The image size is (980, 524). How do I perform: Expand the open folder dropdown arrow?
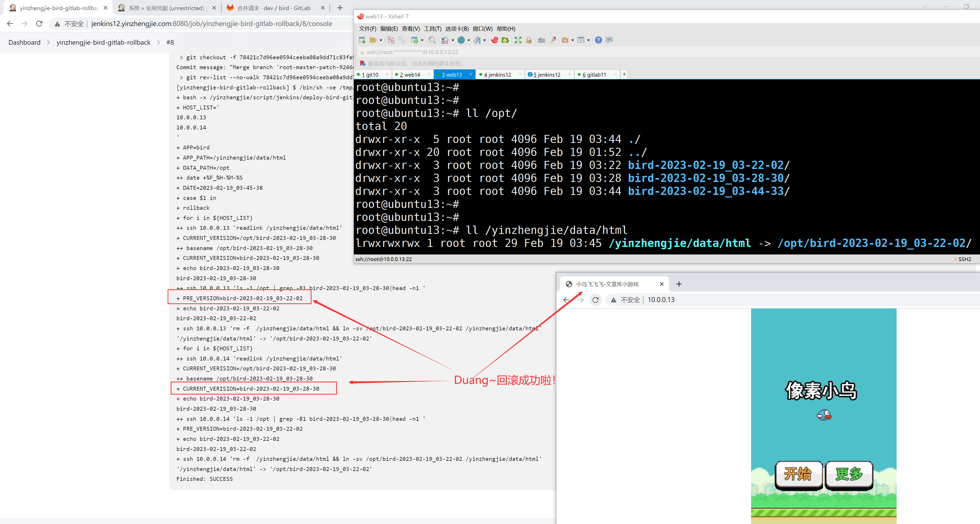[381, 40]
